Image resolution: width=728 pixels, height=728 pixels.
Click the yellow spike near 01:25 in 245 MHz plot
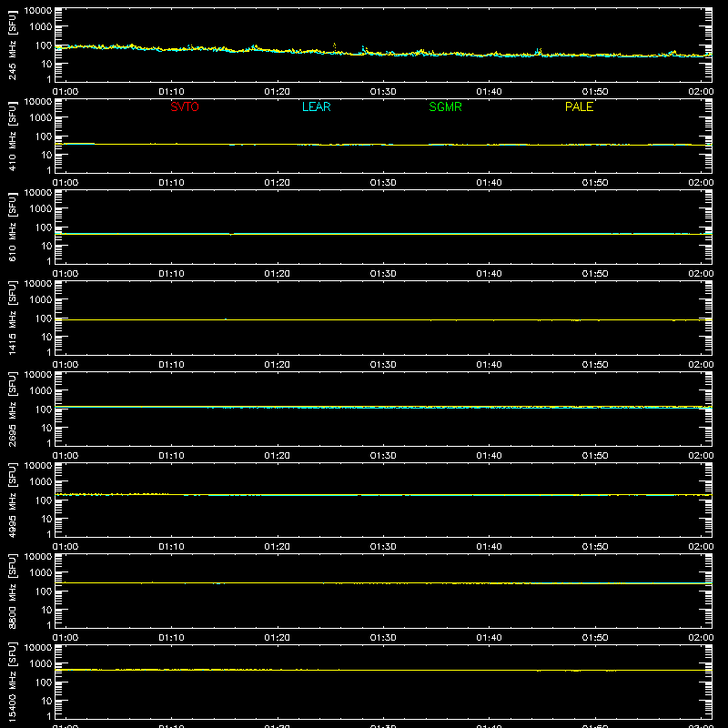point(335,47)
